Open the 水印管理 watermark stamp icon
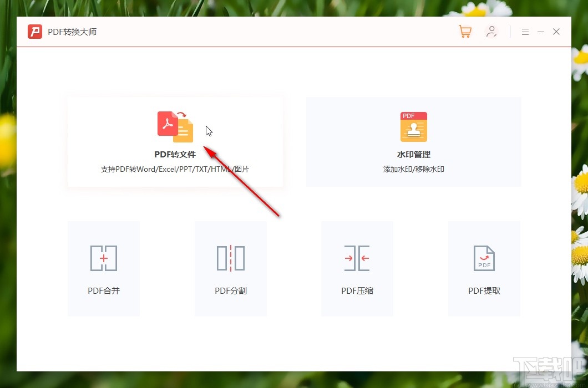Screen dimensions: 588x388 click(414, 127)
